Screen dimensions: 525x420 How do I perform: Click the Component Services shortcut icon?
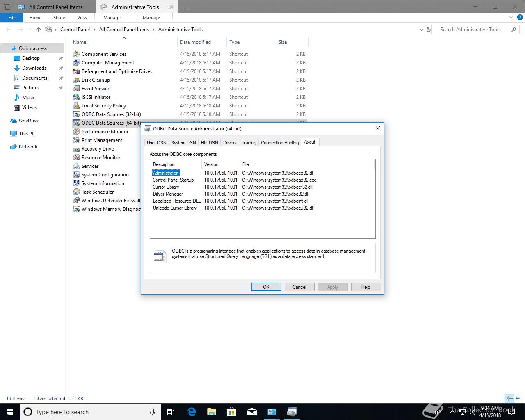[76, 54]
